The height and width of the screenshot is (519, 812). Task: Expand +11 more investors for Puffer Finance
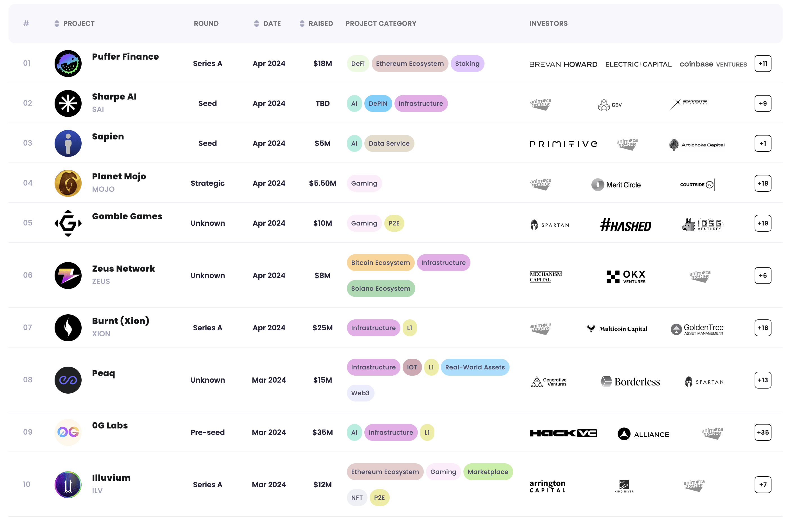click(762, 64)
